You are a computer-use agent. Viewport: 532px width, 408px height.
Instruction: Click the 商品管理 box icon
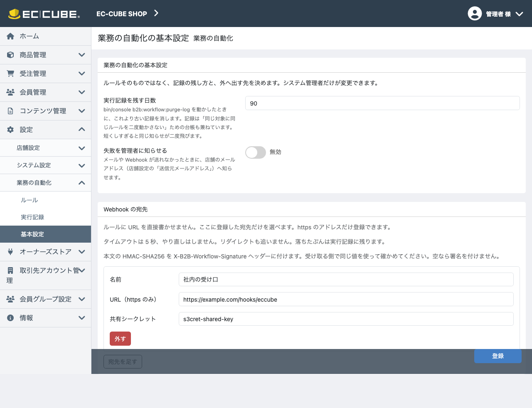coord(10,55)
